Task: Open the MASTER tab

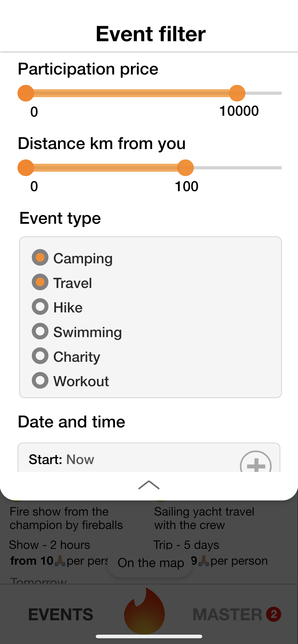Action: point(227,615)
